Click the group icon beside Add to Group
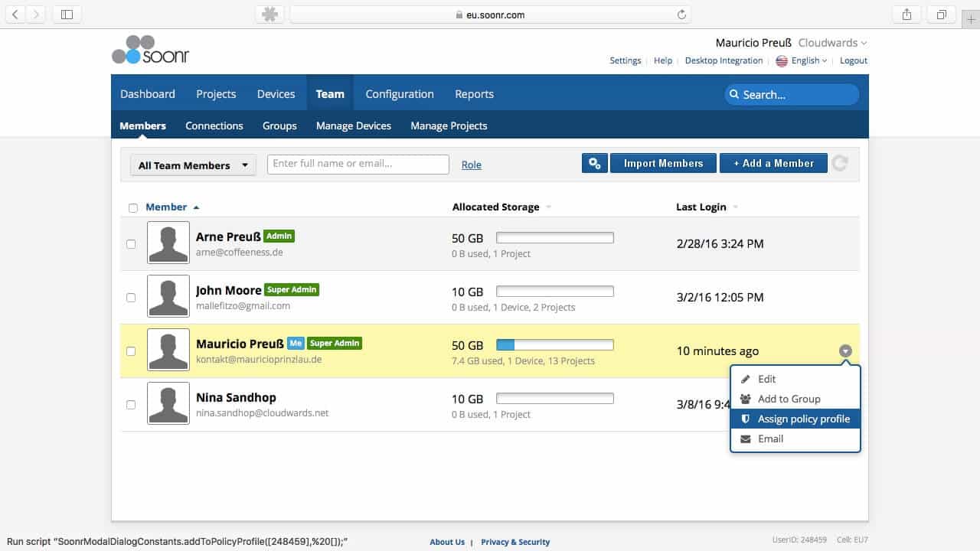Image resolution: width=980 pixels, height=551 pixels. click(x=745, y=399)
